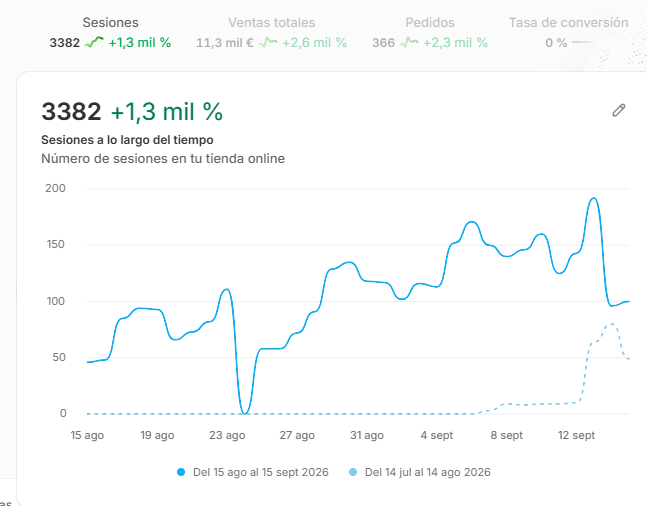Click the '31 ago' x-axis label

[367, 435]
